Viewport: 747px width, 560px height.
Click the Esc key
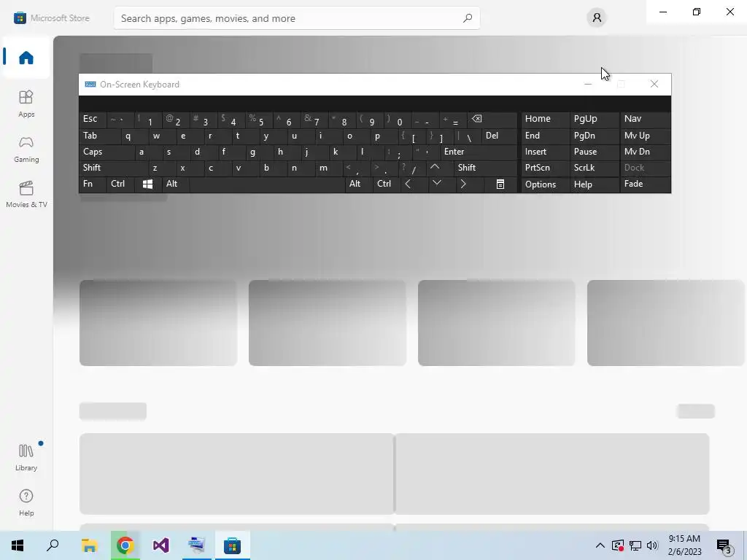(93, 119)
